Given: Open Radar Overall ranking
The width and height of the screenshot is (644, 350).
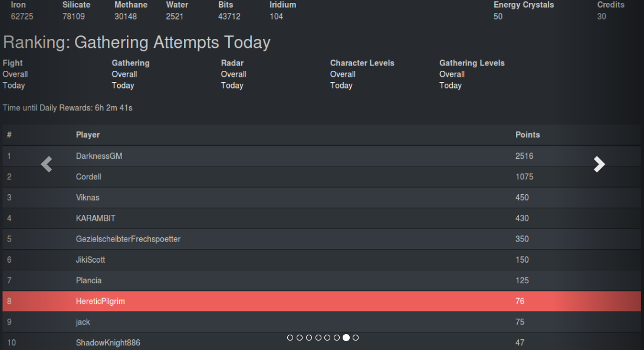Looking at the screenshot, I should pos(234,74).
